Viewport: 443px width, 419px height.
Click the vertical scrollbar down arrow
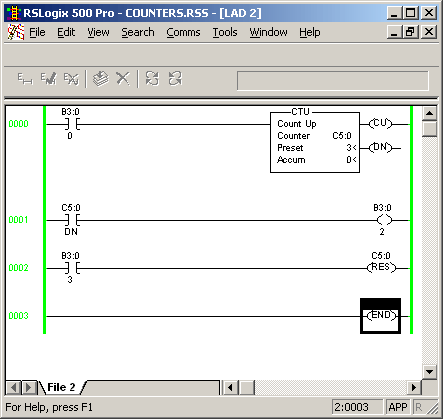click(429, 371)
